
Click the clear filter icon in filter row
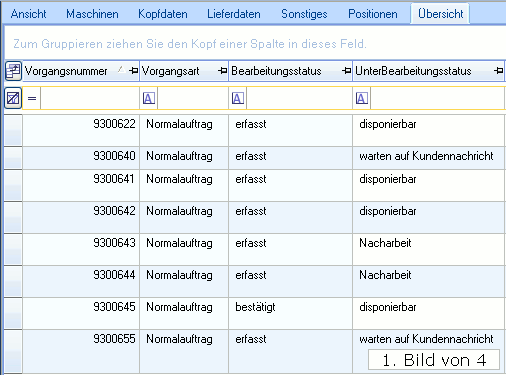[x=13, y=98]
